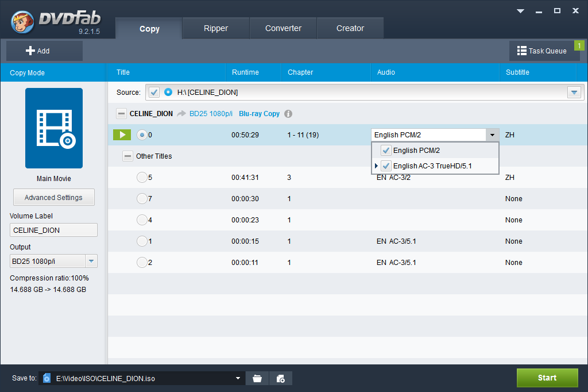Collapse the Other Titles group
Image resolution: width=588 pixels, height=392 pixels.
pyautogui.click(x=127, y=156)
